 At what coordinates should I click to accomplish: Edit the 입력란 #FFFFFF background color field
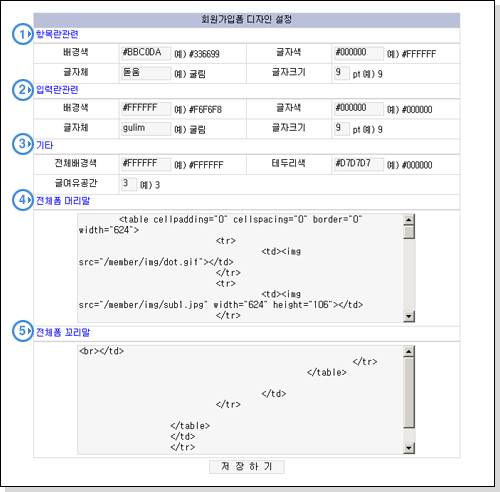click(x=146, y=109)
